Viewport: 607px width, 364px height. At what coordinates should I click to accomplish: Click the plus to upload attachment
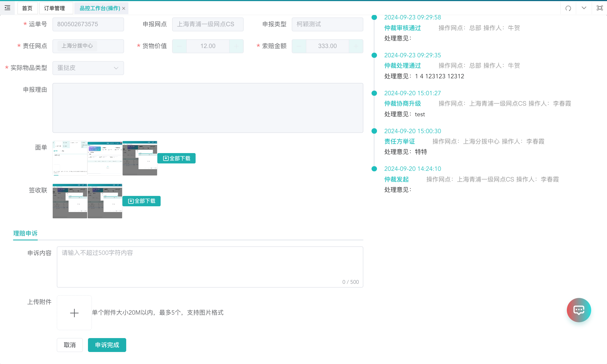(x=74, y=313)
